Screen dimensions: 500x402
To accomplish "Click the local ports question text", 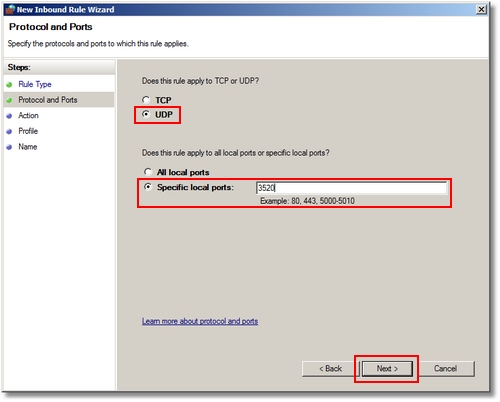I will coord(236,153).
